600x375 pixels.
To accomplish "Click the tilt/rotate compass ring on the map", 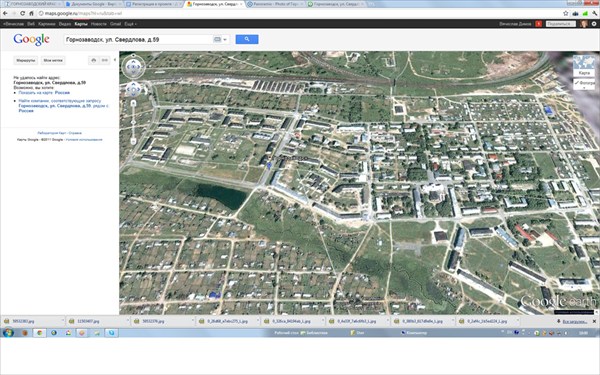I will 133,67.
